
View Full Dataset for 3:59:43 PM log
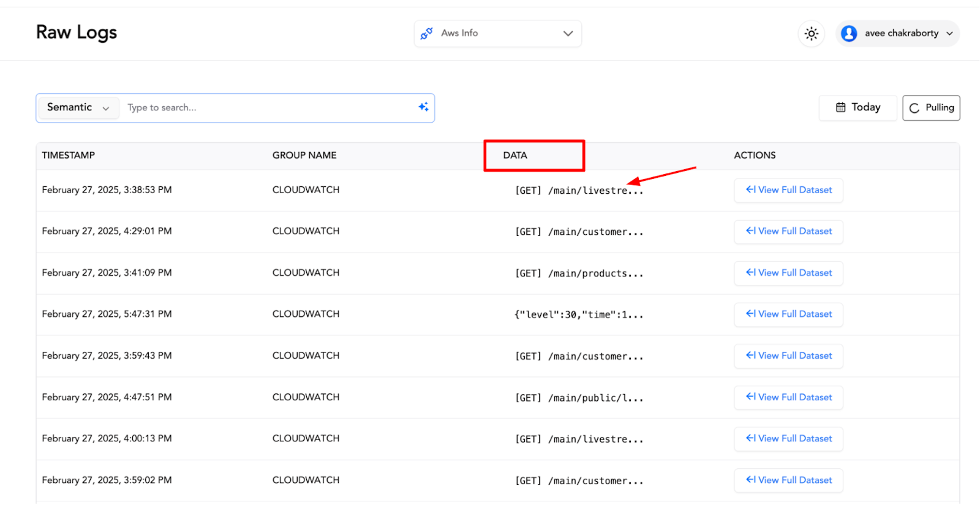[x=789, y=356]
